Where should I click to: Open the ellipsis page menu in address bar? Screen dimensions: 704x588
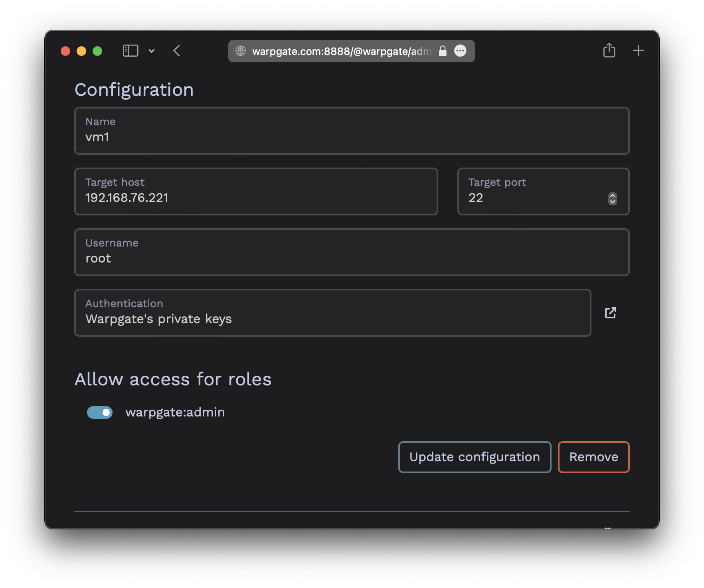point(460,51)
